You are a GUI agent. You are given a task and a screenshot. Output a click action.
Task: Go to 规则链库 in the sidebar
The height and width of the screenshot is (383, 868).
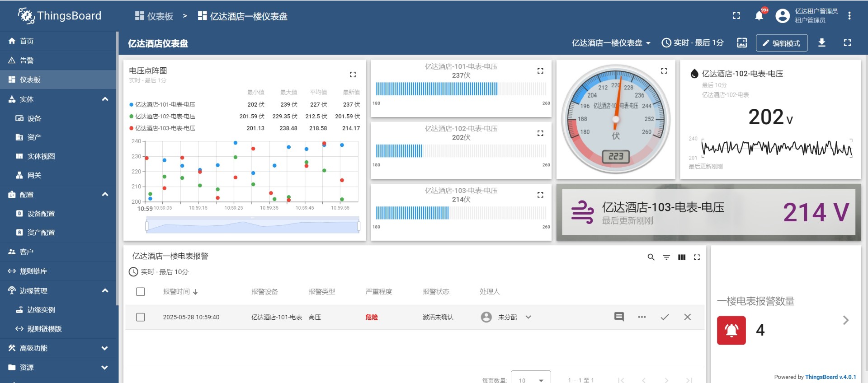33,271
